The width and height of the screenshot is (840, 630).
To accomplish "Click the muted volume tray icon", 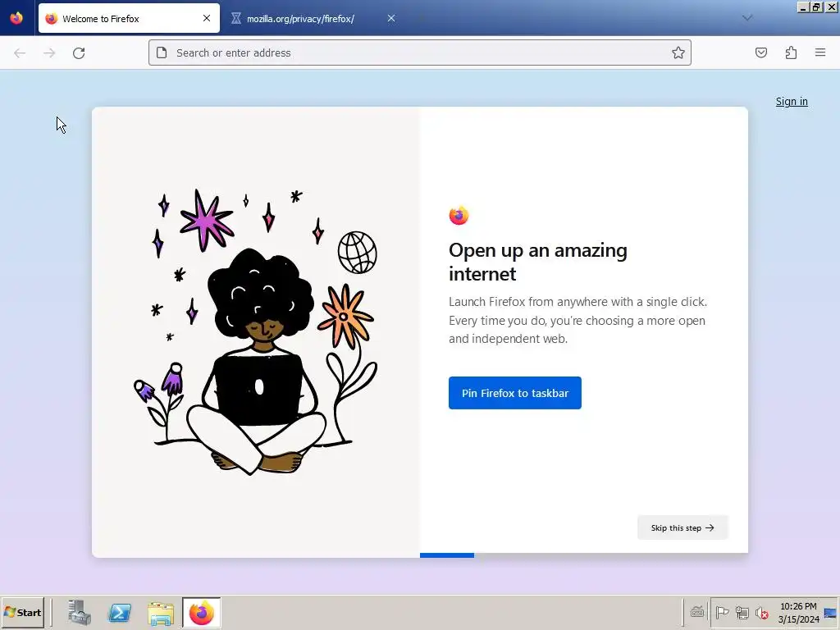I will [761, 612].
